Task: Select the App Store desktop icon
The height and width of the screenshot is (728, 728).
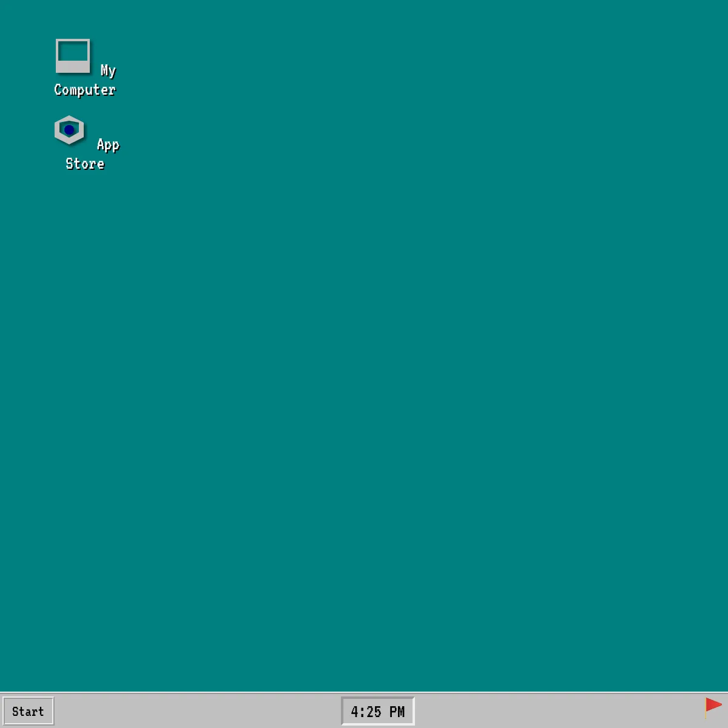Action: [x=69, y=130]
